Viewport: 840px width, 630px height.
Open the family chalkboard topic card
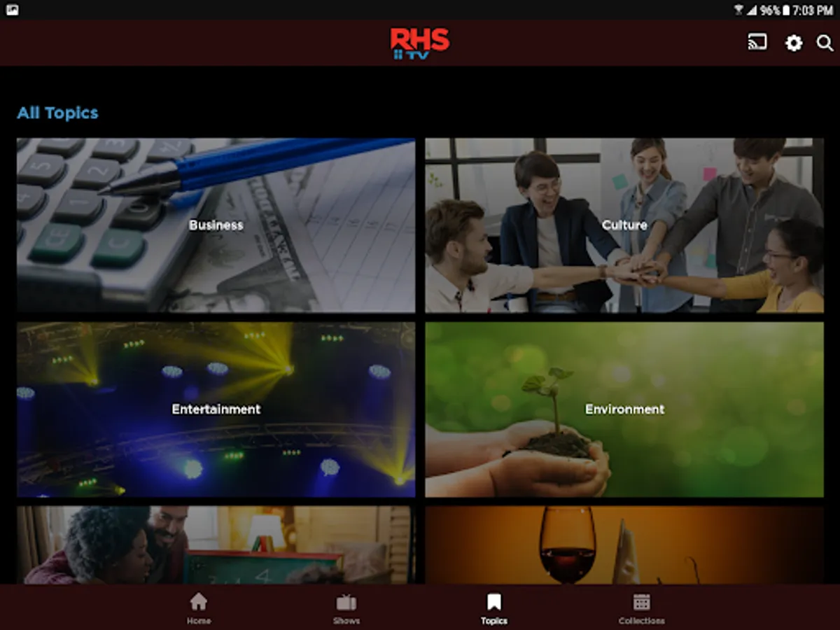point(216,545)
